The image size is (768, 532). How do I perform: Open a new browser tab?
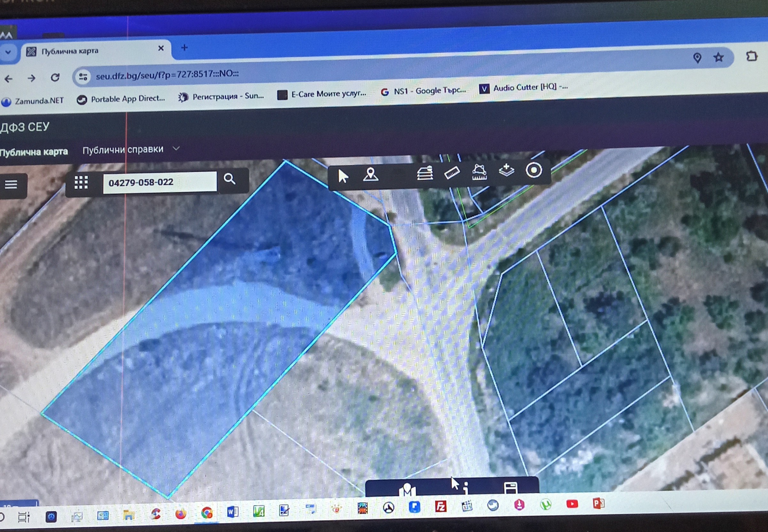coord(184,48)
